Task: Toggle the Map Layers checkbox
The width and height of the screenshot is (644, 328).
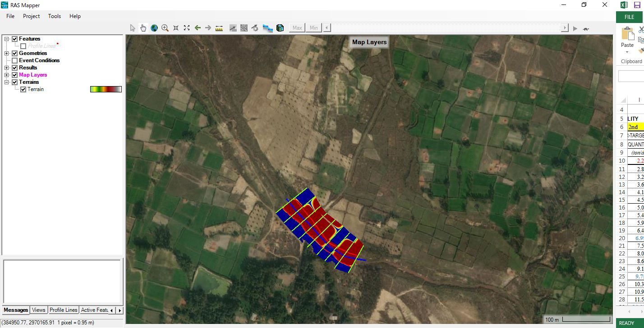Action: coord(15,75)
